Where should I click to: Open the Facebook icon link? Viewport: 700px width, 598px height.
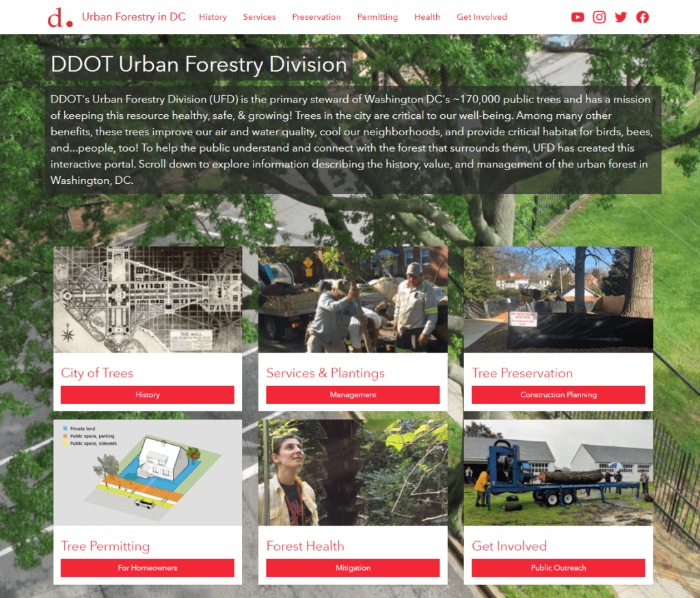[x=643, y=17]
